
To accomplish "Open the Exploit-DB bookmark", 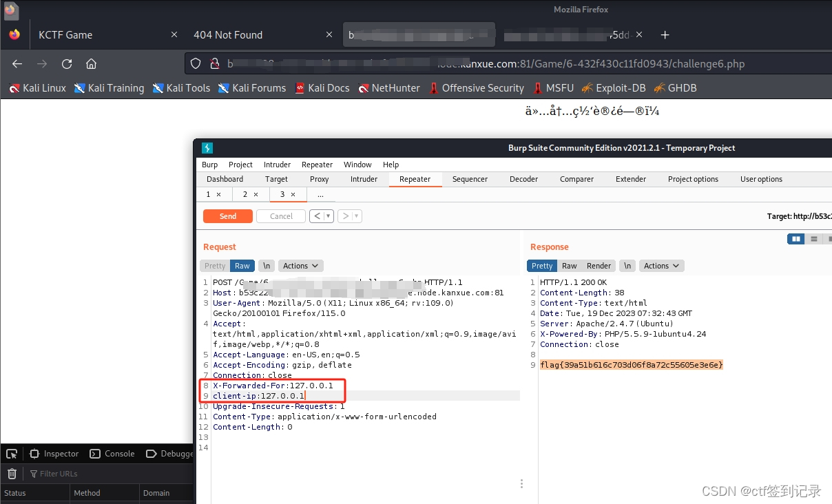I will coord(614,88).
